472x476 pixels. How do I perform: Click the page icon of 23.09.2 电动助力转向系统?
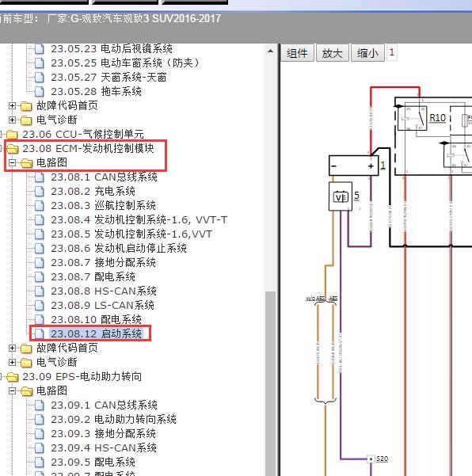point(39,419)
